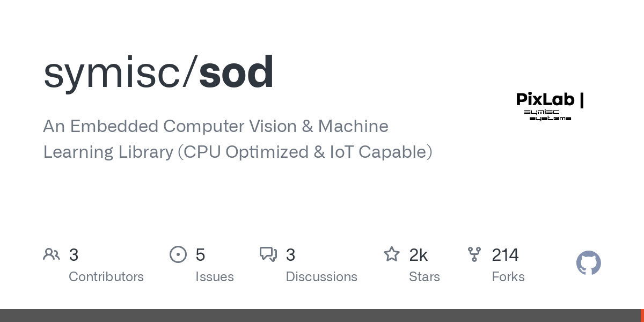Click the PixLab Symisc Systems logo
Image resolution: width=644 pixels, height=322 pixels.
pos(550,106)
